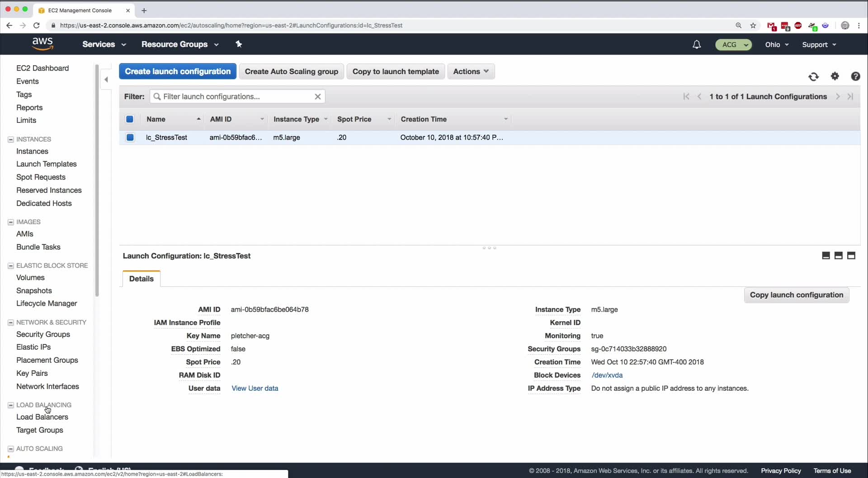Click the details pane resize handle dots
The image size is (868, 478).
pyautogui.click(x=490, y=248)
